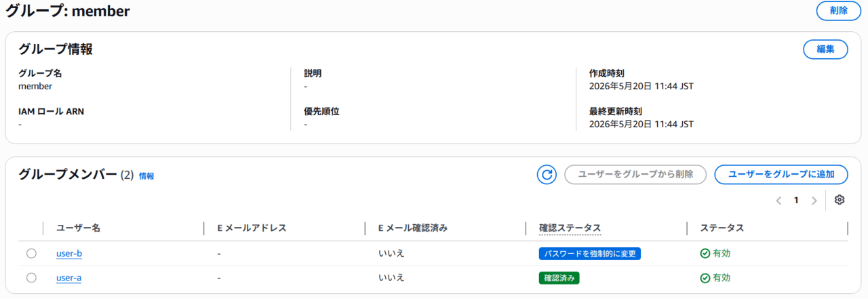Open the user-b link
The image size is (868, 298).
[69, 253]
